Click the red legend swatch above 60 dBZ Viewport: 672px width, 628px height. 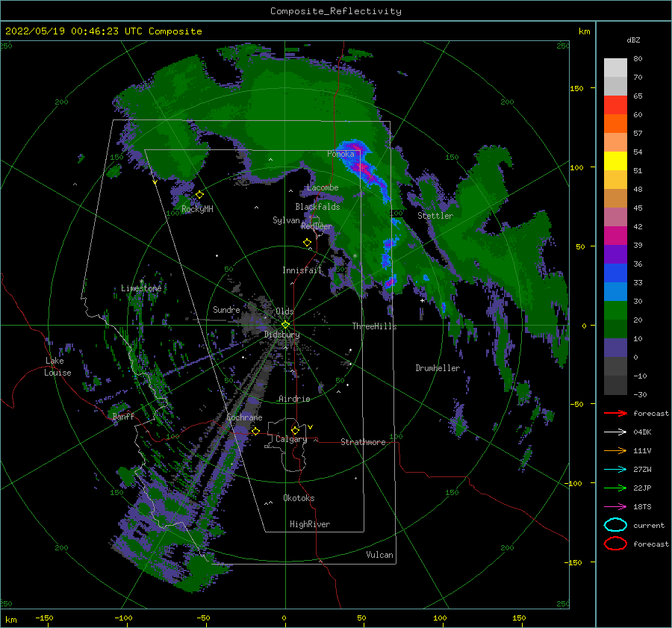point(615,105)
